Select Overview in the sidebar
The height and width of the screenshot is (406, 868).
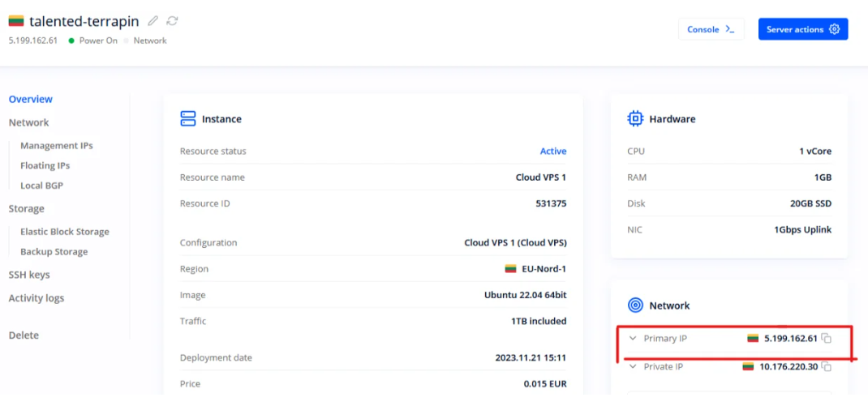pos(31,99)
